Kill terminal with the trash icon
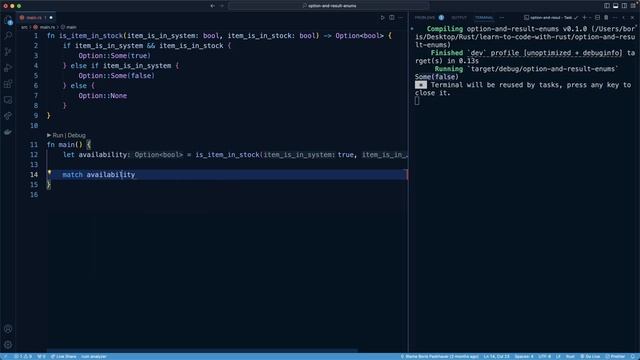This screenshot has width=640, height=360. (606, 18)
